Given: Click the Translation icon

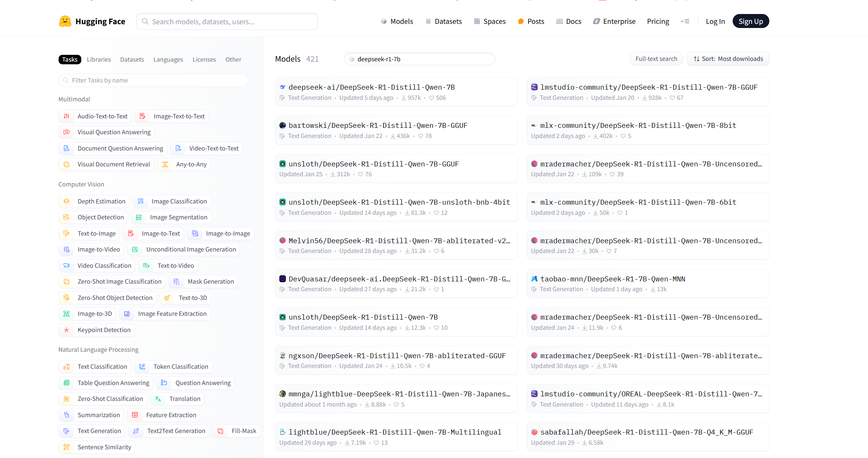Looking at the screenshot, I should (x=158, y=399).
